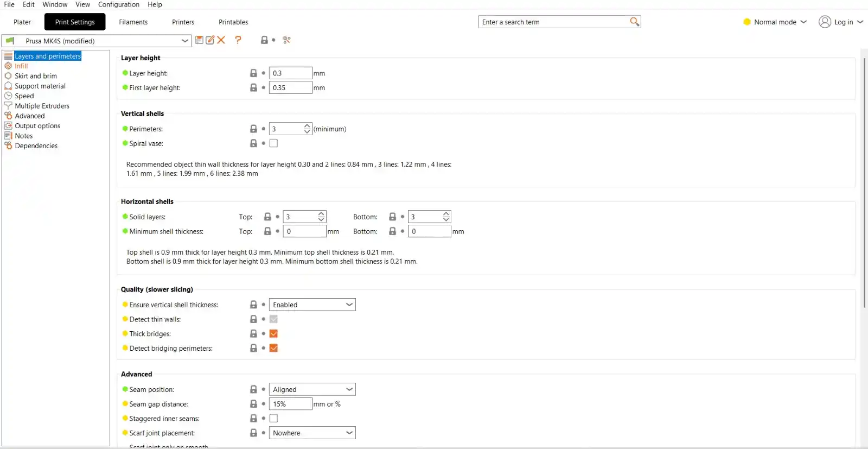The width and height of the screenshot is (868, 449).
Task: Click the orange delete preset X
Action: 221,40
